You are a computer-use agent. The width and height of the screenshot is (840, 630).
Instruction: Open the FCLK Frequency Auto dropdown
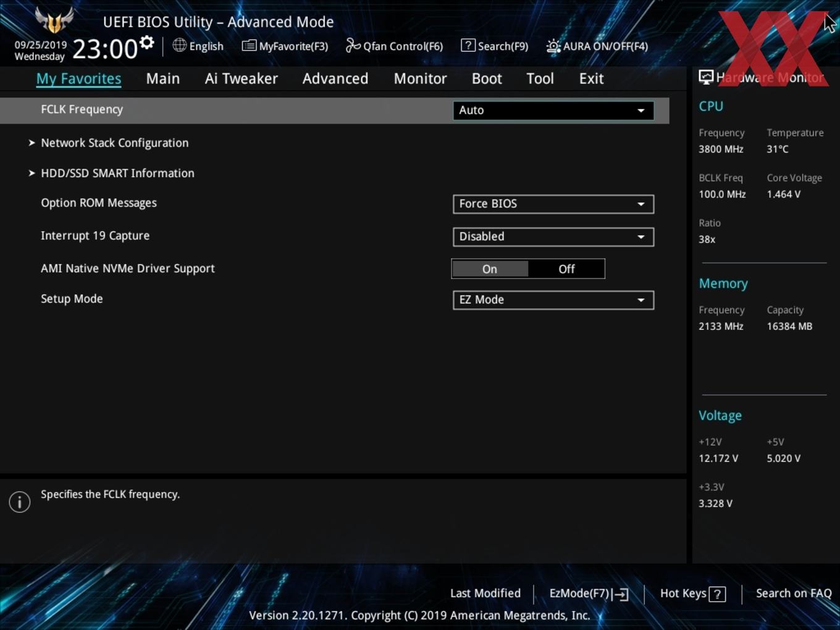pos(553,111)
